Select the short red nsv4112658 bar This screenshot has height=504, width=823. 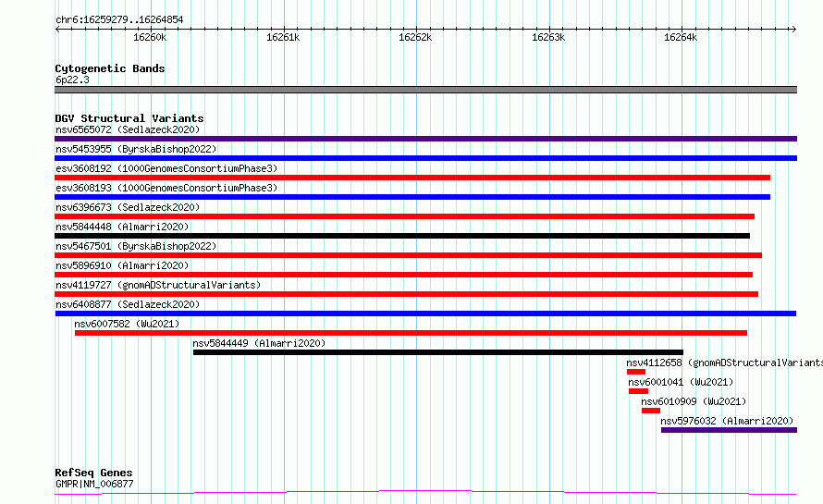coord(636,372)
